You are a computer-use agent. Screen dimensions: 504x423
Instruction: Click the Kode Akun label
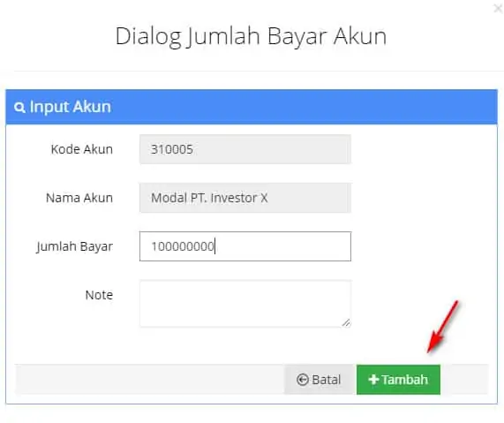coord(81,149)
